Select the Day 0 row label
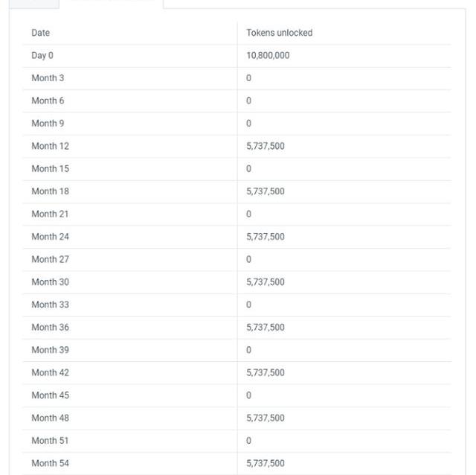Image resolution: width=476 pixels, height=475 pixels. click(42, 56)
